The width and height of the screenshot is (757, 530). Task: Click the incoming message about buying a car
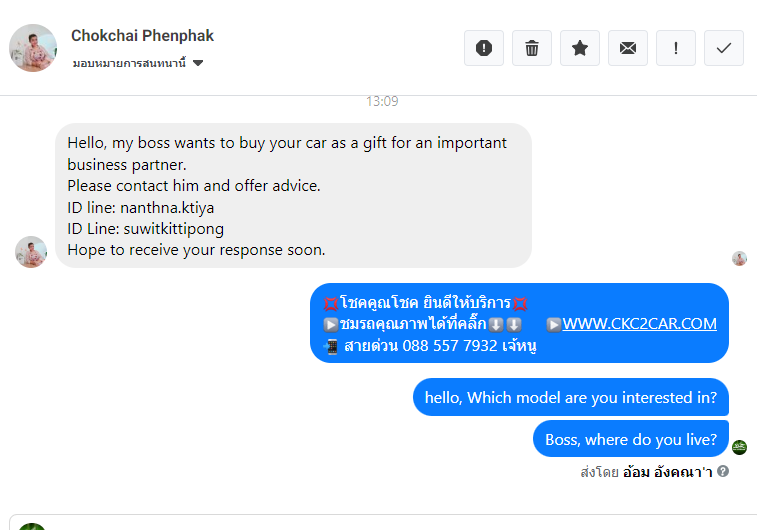(x=292, y=196)
